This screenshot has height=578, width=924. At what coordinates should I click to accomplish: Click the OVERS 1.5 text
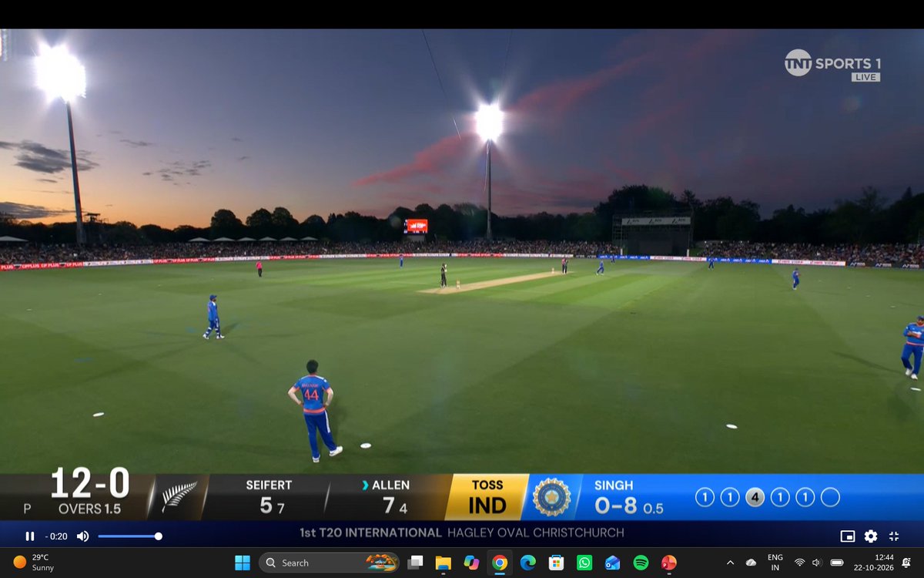coord(89,509)
